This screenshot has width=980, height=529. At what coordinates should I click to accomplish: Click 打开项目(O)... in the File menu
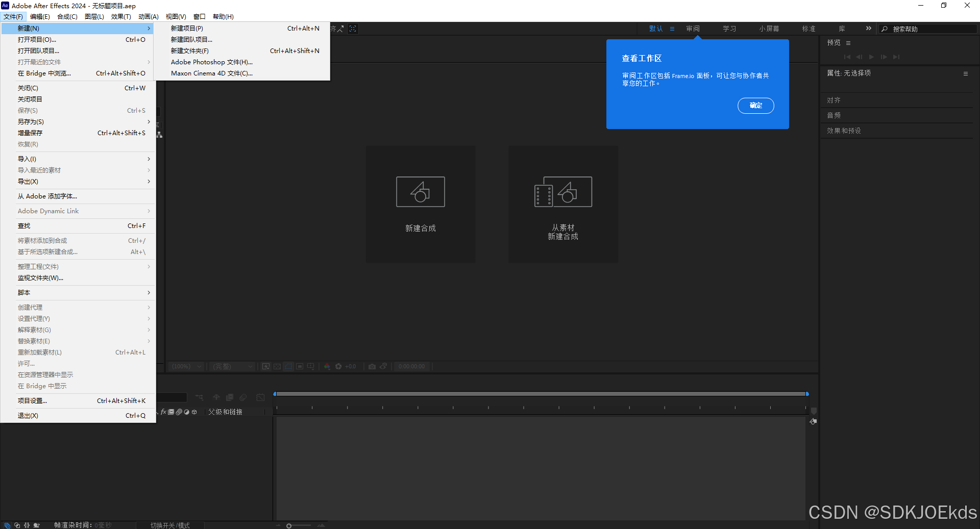[78, 40]
